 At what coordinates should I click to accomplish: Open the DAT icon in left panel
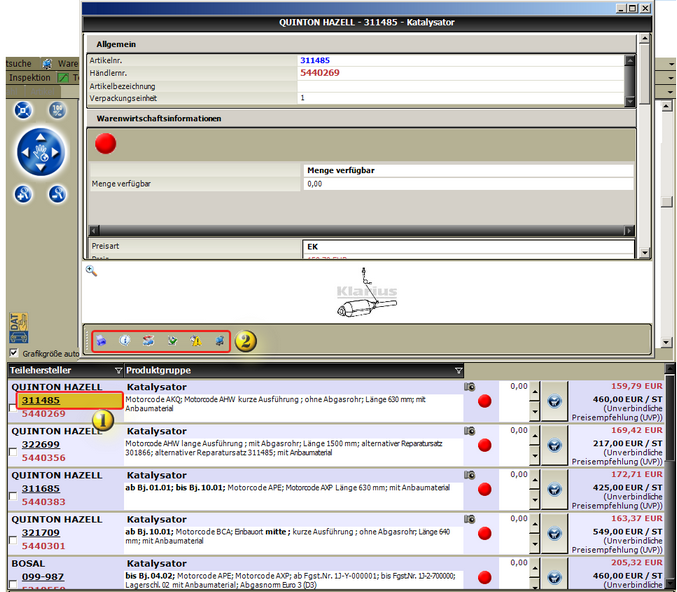(x=19, y=328)
